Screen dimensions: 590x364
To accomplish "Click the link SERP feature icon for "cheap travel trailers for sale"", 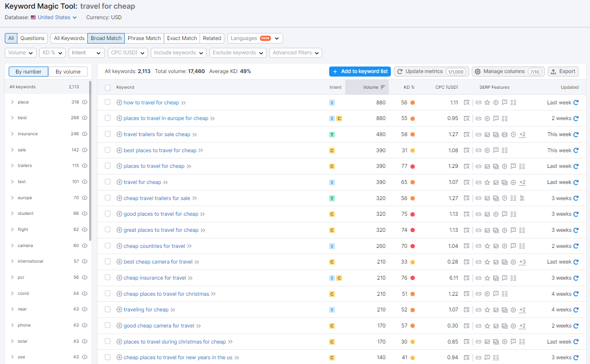I will [479, 198].
